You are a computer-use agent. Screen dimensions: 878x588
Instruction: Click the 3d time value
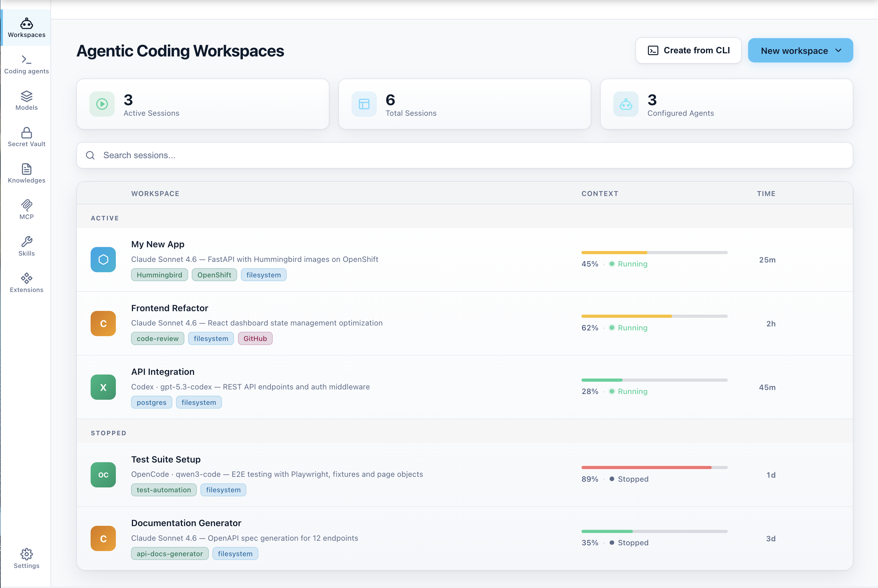[771, 539]
